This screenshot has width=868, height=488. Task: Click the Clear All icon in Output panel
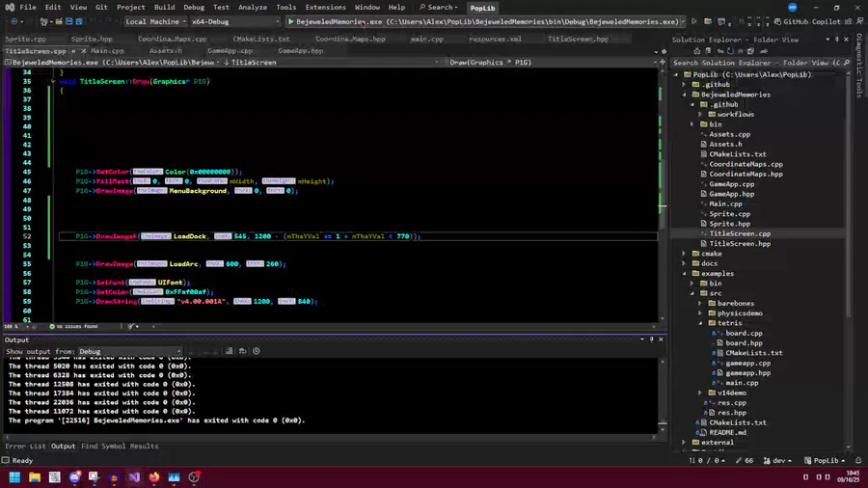[x=229, y=351]
